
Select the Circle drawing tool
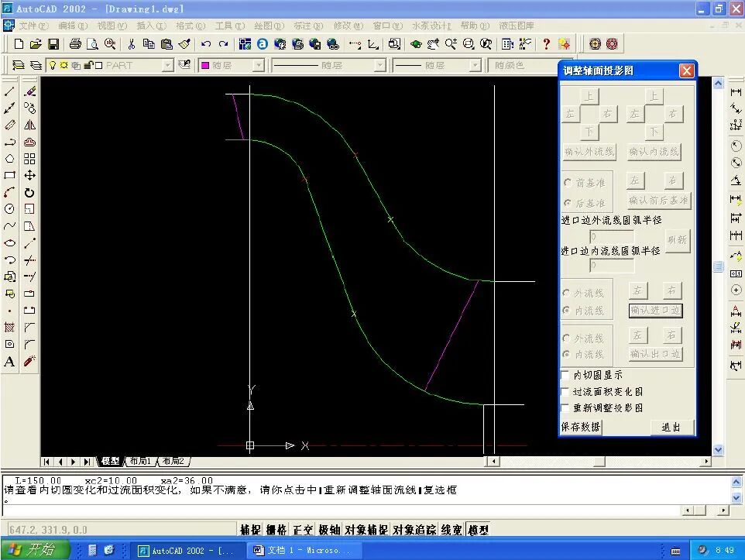pyautogui.click(x=9, y=209)
